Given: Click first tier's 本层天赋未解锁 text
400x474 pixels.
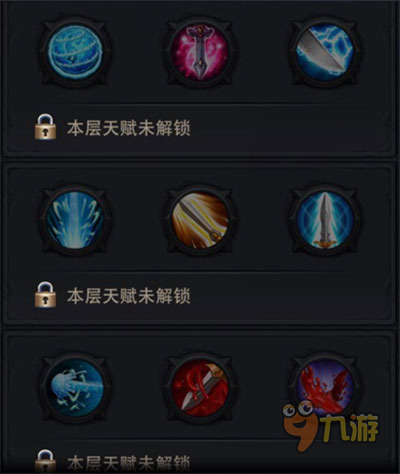Looking at the screenshot, I should pos(129,128).
